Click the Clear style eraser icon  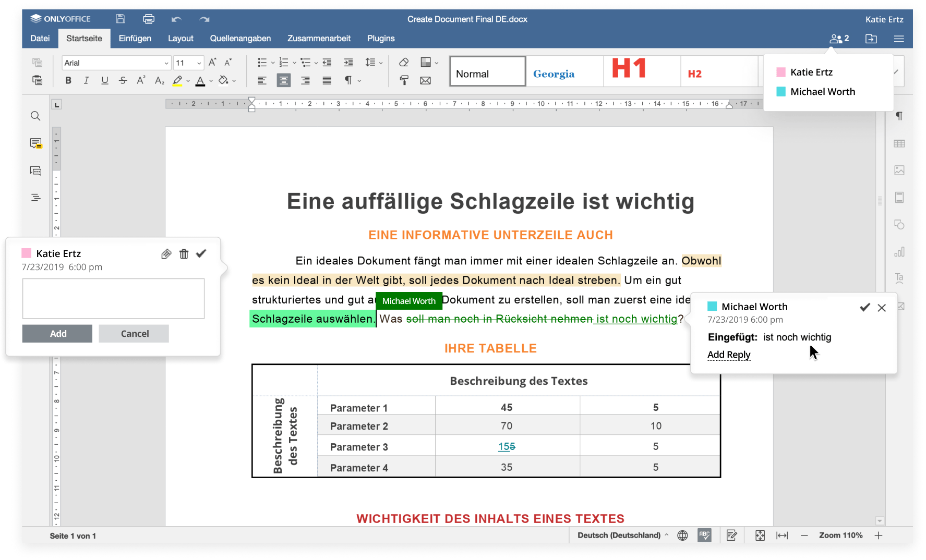coord(404,63)
